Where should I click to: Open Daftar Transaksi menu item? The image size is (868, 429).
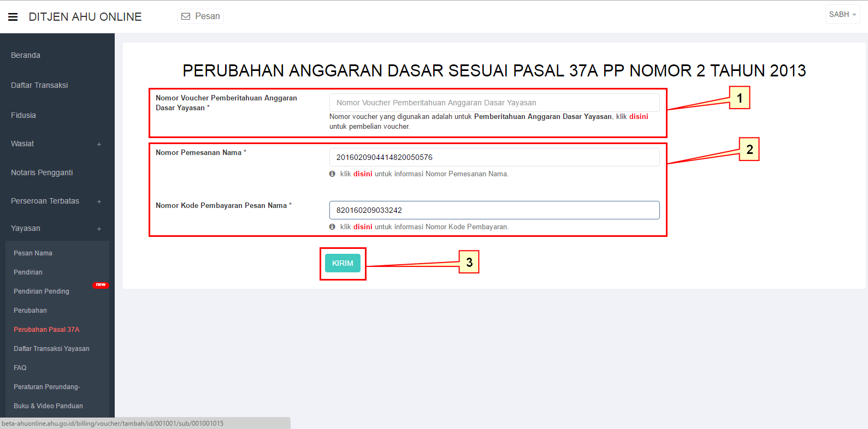[39, 85]
